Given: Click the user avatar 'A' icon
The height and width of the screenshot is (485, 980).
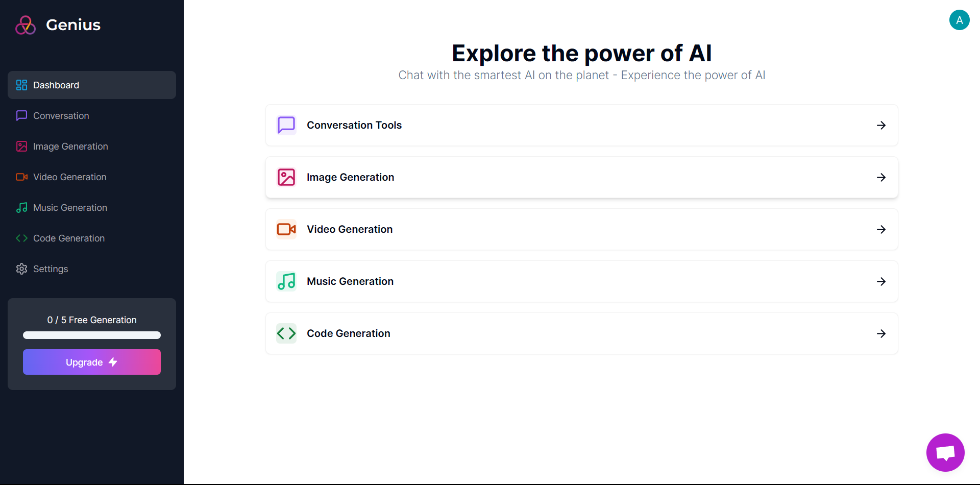Looking at the screenshot, I should tap(959, 20).
